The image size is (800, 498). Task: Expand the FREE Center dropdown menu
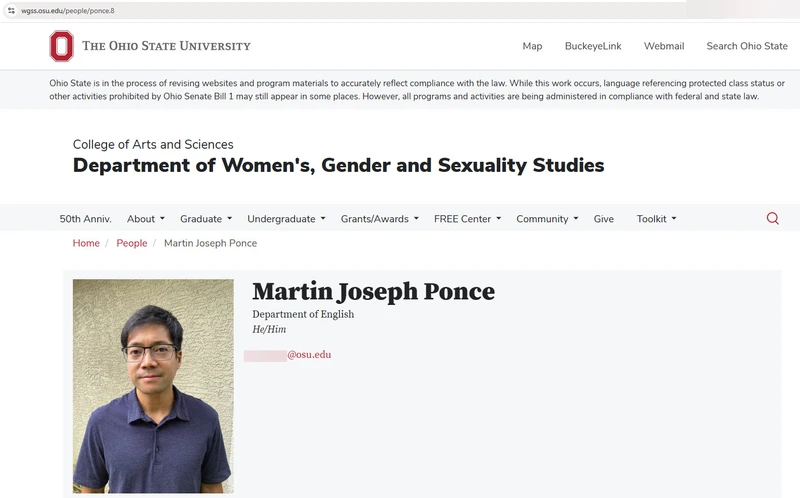tap(467, 219)
